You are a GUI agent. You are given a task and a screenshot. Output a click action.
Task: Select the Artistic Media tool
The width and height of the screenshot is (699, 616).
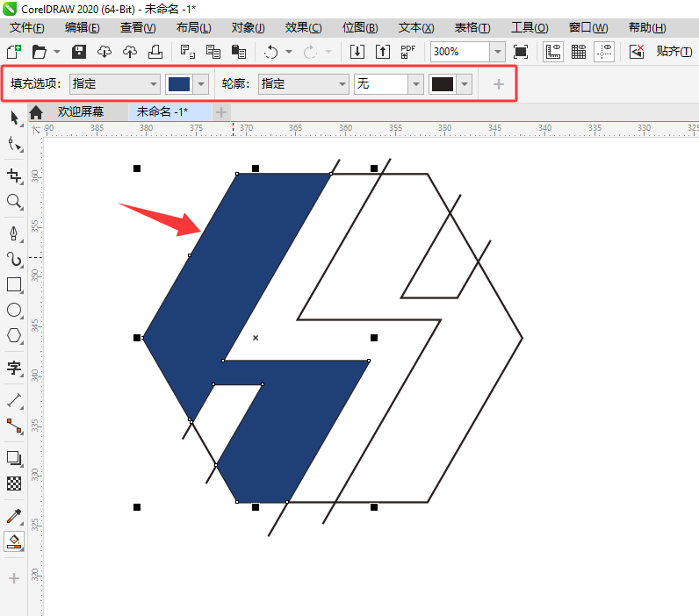click(x=15, y=259)
